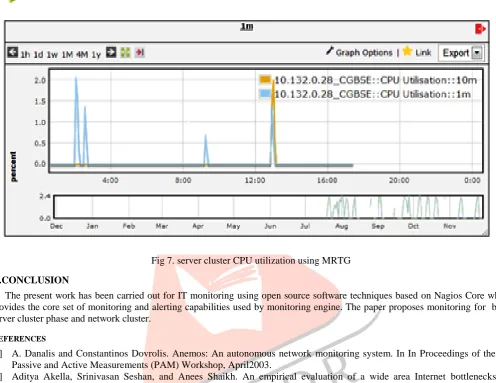This screenshot has height=383, width=496.
Task: Click the percent y-axis label
Action: (x=13, y=167)
